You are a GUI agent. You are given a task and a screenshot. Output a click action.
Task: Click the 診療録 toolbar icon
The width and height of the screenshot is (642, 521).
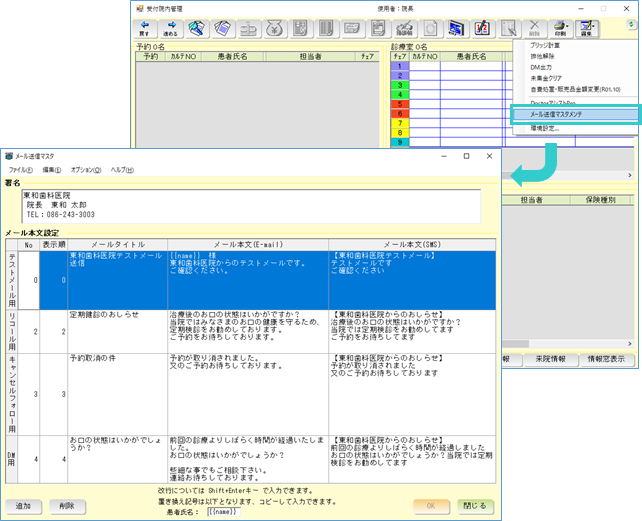[x=403, y=28]
